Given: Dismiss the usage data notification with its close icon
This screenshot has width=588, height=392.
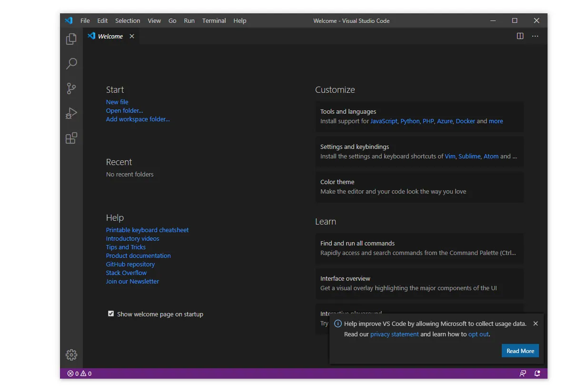Looking at the screenshot, I should [535, 323].
